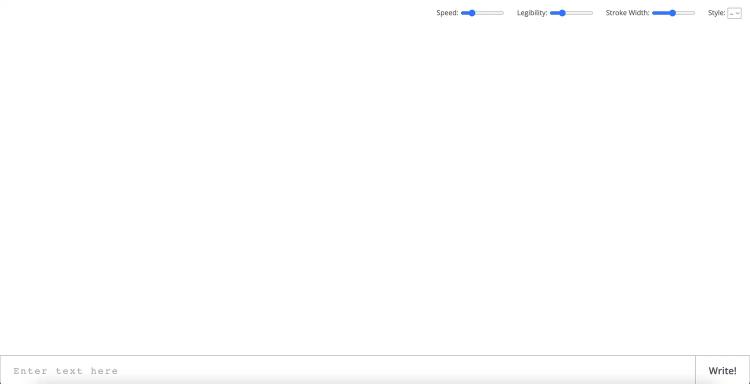Open the Style dropdown
The height and width of the screenshot is (384, 750).
[x=734, y=13]
